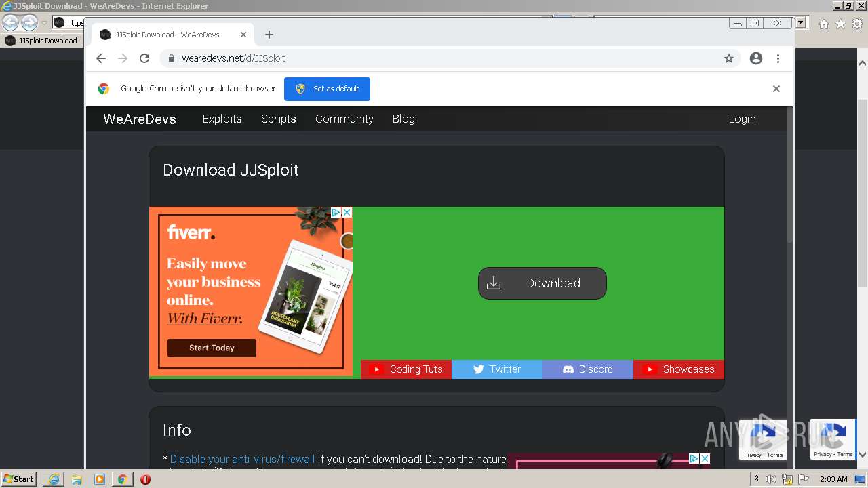
Task: Open the red security taskbar icon
Action: click(x=145, y=479)
